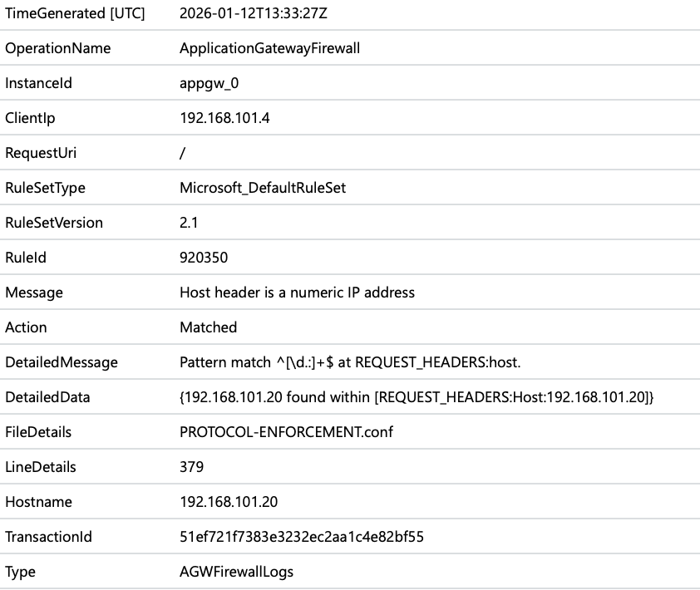
Task: Click the PROTOCOL-ENFORCEMENT.conf file name
Action: click(x=286, y=432)
